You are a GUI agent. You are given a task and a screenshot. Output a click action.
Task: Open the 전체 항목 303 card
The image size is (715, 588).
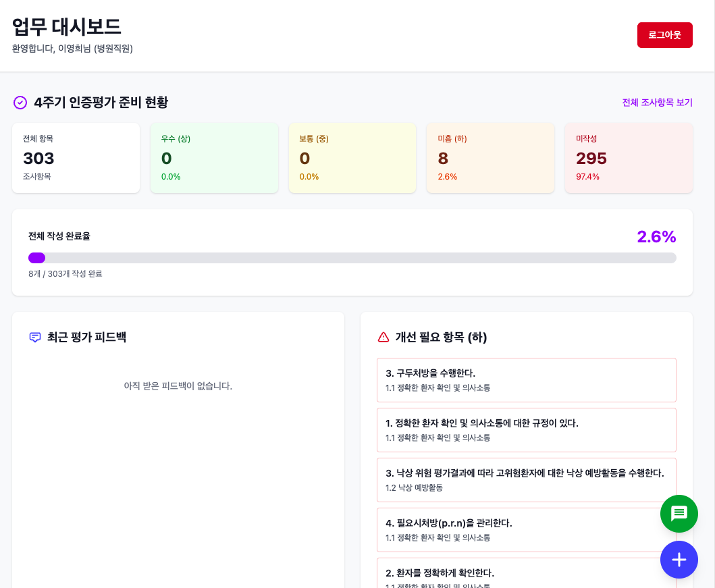point(76,157)
